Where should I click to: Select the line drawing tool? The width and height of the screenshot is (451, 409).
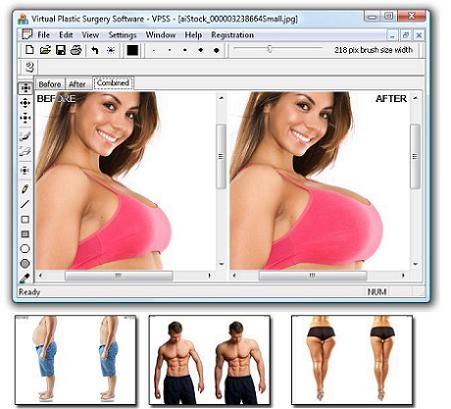point(25,204)
